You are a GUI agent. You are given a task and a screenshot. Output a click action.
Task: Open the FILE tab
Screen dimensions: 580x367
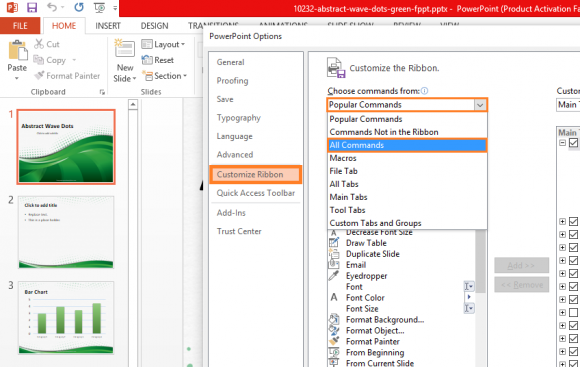pyautogui.click(x=20, y=26)
